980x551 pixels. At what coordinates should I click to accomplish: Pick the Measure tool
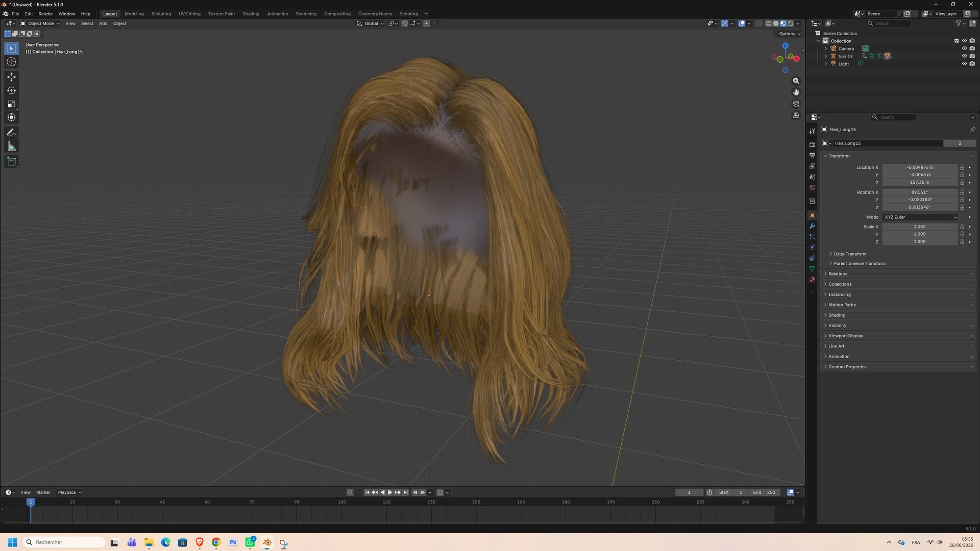click(11, 146)
